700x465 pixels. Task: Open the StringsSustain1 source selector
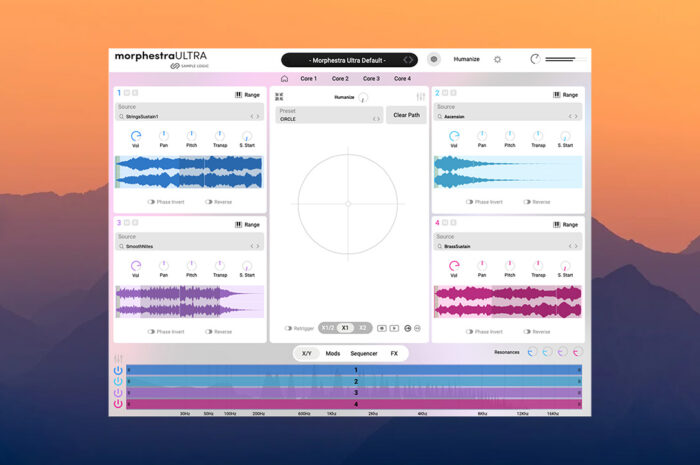(189, 112)
